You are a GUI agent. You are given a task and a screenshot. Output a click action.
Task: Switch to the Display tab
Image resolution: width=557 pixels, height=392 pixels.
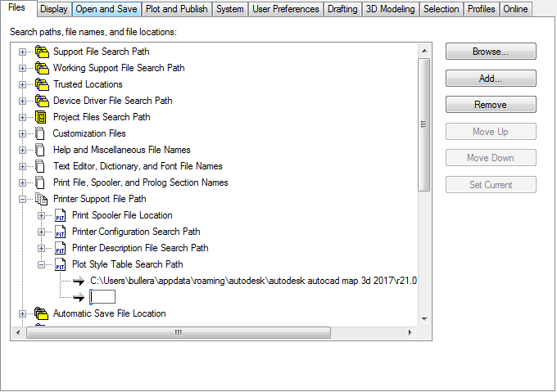pyautogui.click(x=54, y=9)
